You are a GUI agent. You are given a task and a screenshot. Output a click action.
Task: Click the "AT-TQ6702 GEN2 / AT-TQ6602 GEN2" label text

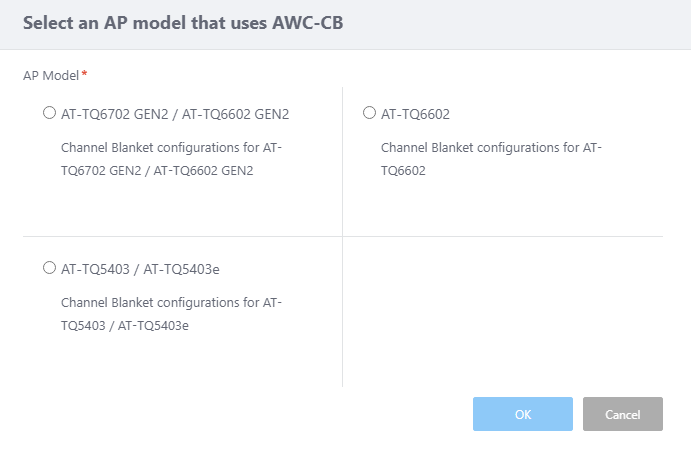click(x=175, y=114)
